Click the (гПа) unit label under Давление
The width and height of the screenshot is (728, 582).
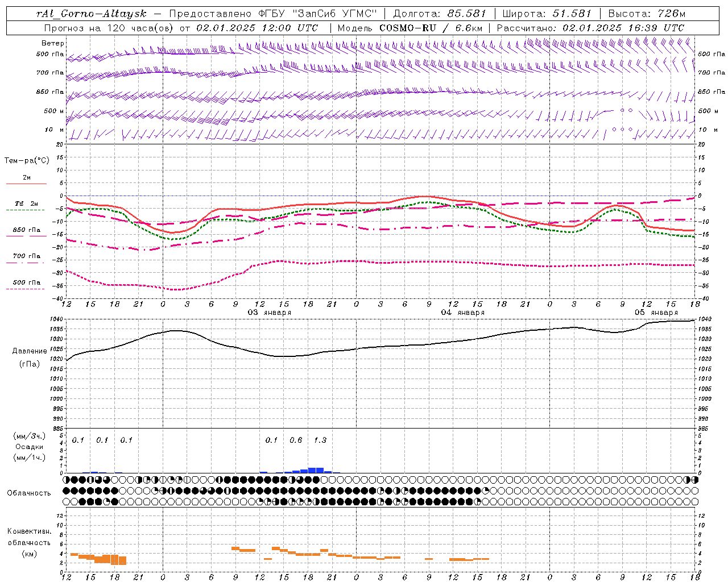click(30, 364)
